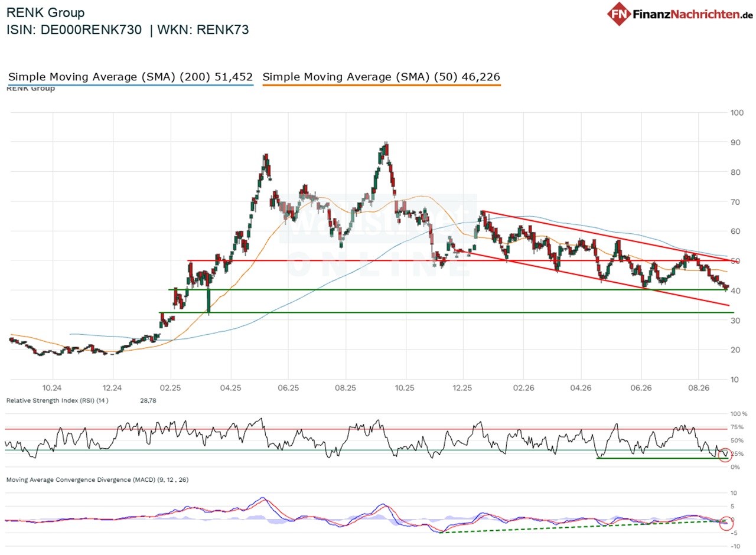Click the 100 price axis label

[x=736, y=113]
